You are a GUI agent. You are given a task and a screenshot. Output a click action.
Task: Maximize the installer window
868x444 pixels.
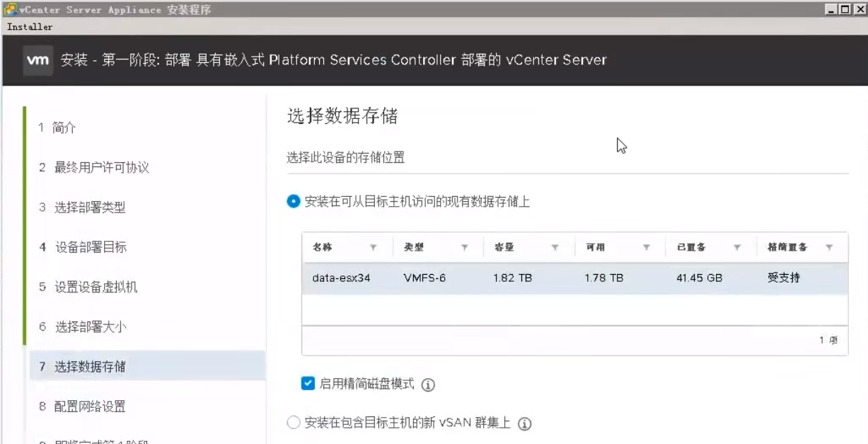tap(844, 9)
